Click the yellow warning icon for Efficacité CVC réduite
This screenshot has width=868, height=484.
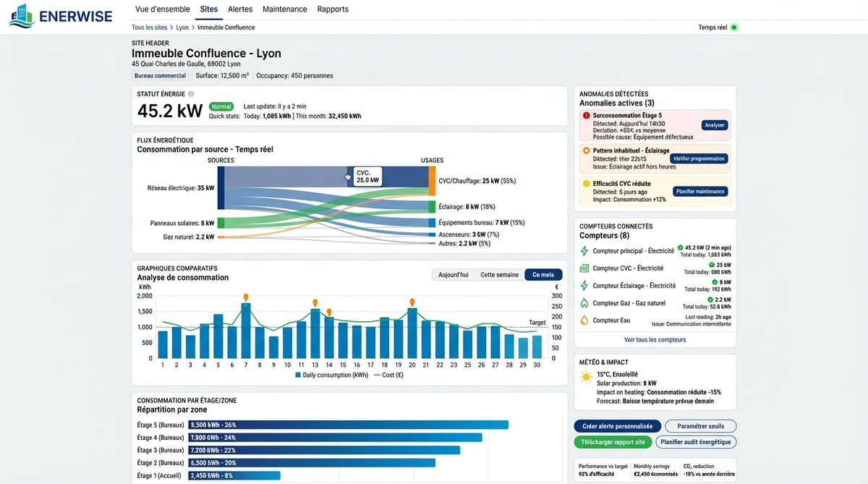(x=586, y=184)
